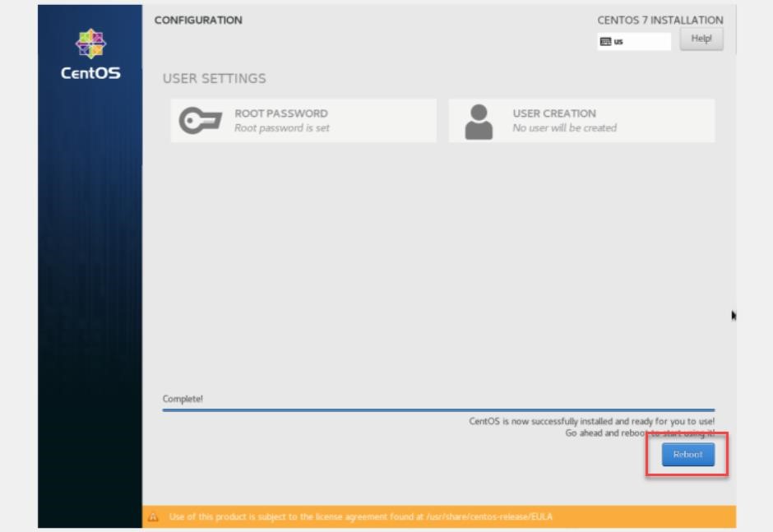This screenshot has height=532, width=773.
Task: Click the CENTOS 7 INSTALLATION label
Action: [660, 21]
